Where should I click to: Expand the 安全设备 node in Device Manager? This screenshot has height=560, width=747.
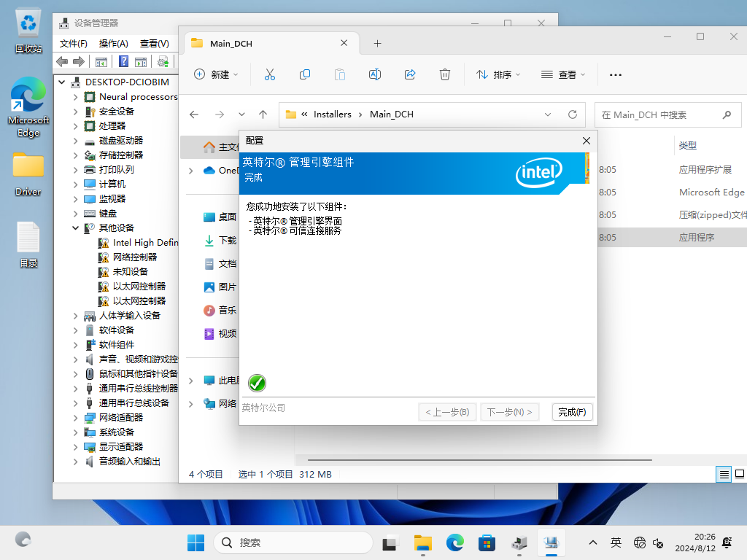point(76,112)
